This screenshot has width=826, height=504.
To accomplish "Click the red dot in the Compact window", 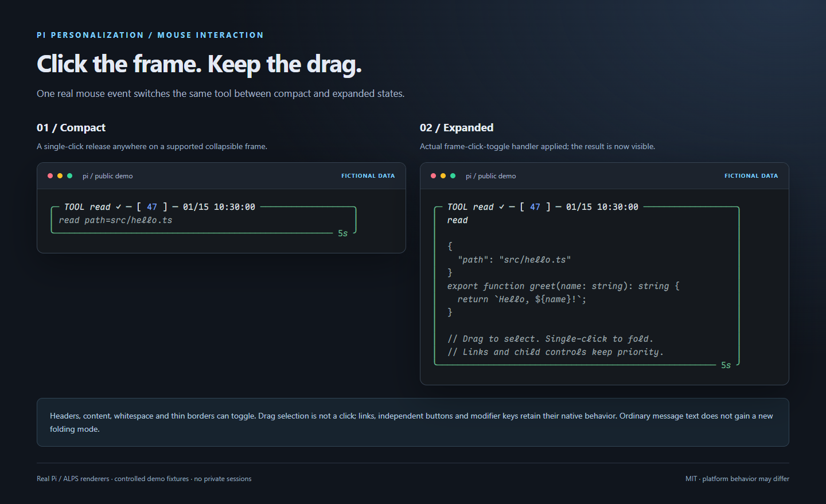I will click(x=50, y=176).
